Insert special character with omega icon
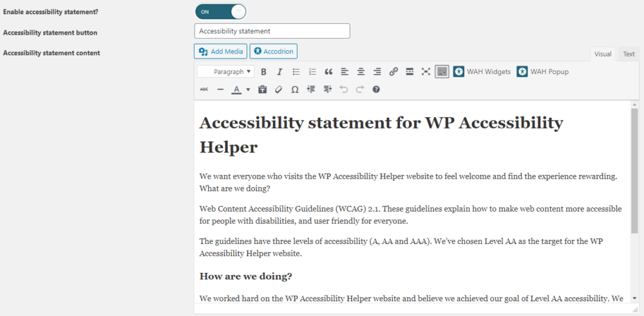Image resolution: width=644 pixels, height=316 pixels. [295, 89]
